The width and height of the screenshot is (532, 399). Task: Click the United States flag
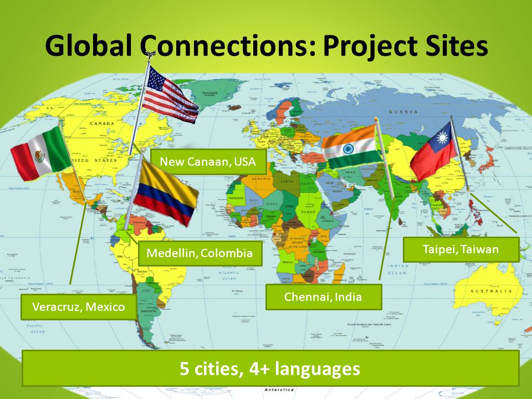point(170,94)
